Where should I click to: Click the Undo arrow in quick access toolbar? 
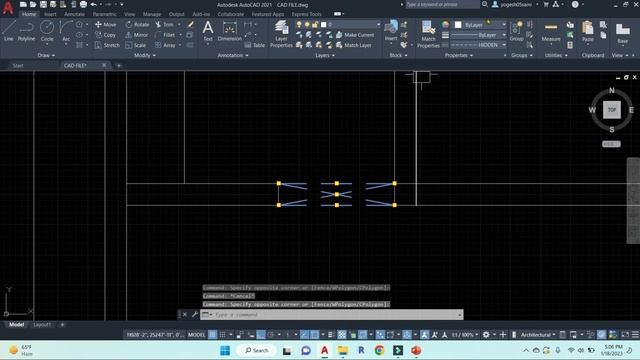(94, 4)
